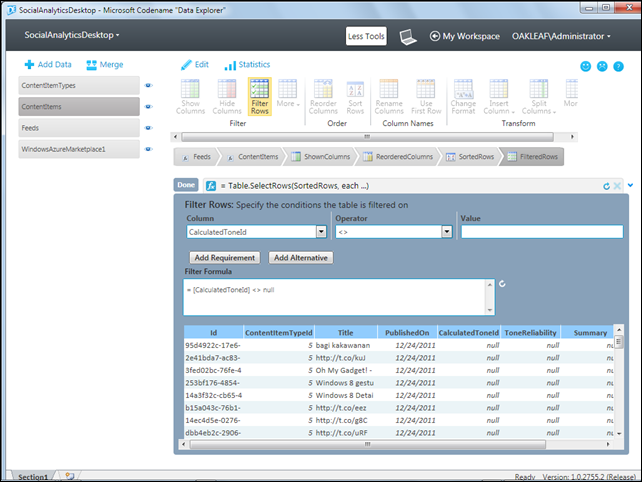The image size is (642, 482).
Task: Open the Split Columns dropdown
Action: (x=539, y=97)
